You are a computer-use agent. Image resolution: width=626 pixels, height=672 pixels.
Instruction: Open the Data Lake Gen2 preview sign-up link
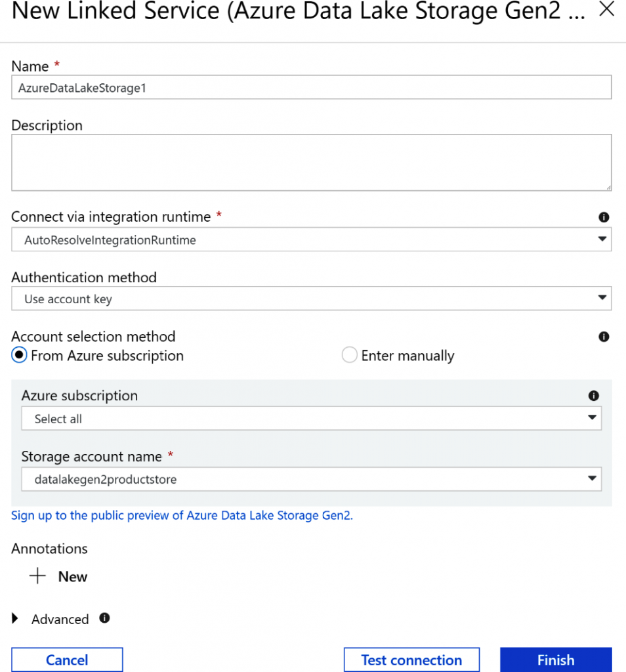point(182,516)
